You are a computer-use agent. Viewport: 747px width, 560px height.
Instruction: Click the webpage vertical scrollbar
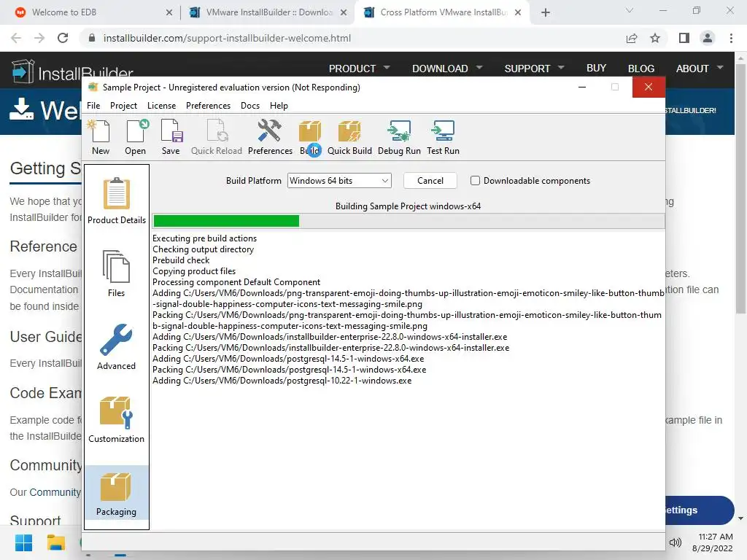point(740,190)
